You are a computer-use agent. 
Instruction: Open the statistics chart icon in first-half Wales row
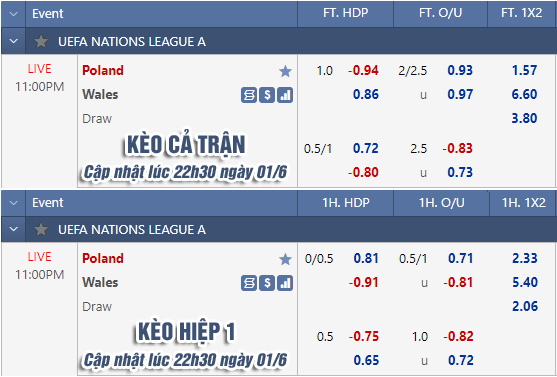[285, 283]
